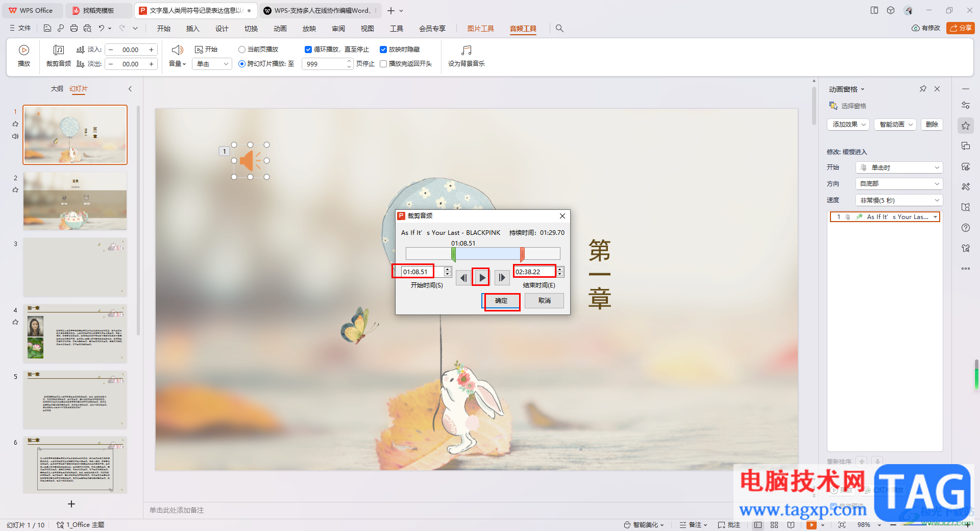Close the Trim Audio dialog
Image resolution: width=980 pixels, height=531 pixels.
click(x=562, y=216)
